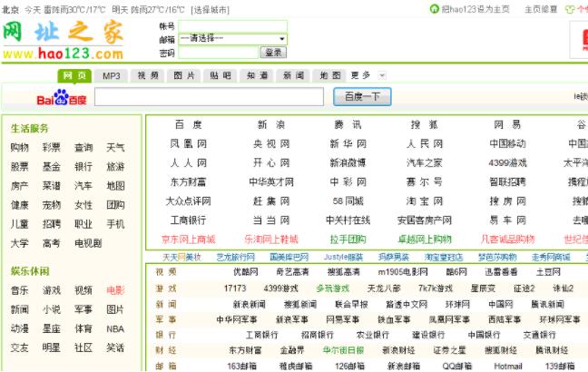588x372 pixels.
Task: Open the 搜 狐 site link
Action: [424, 125]
